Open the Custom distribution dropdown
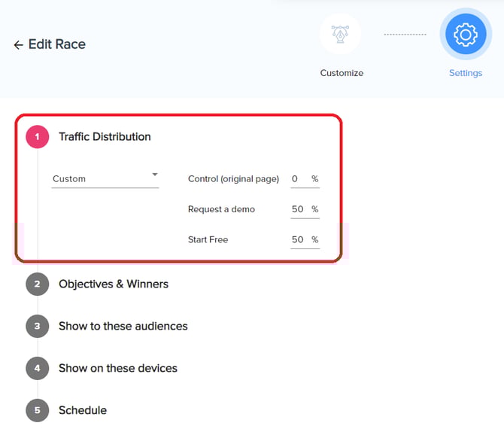This screenshot has height=435, width=504. [x=105, y=179]
